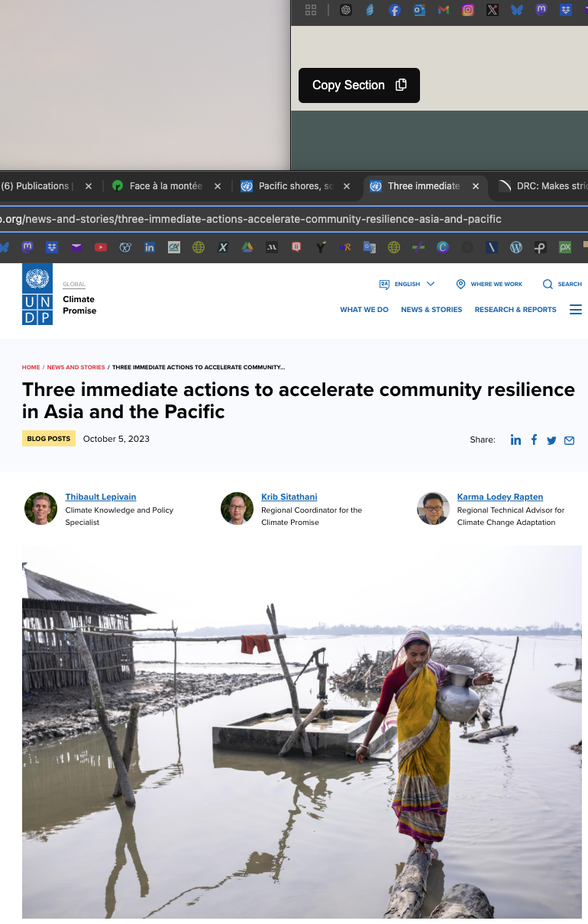Share the article on Facebook
This screenshot has width=588, height=924.
coord(535,439)
